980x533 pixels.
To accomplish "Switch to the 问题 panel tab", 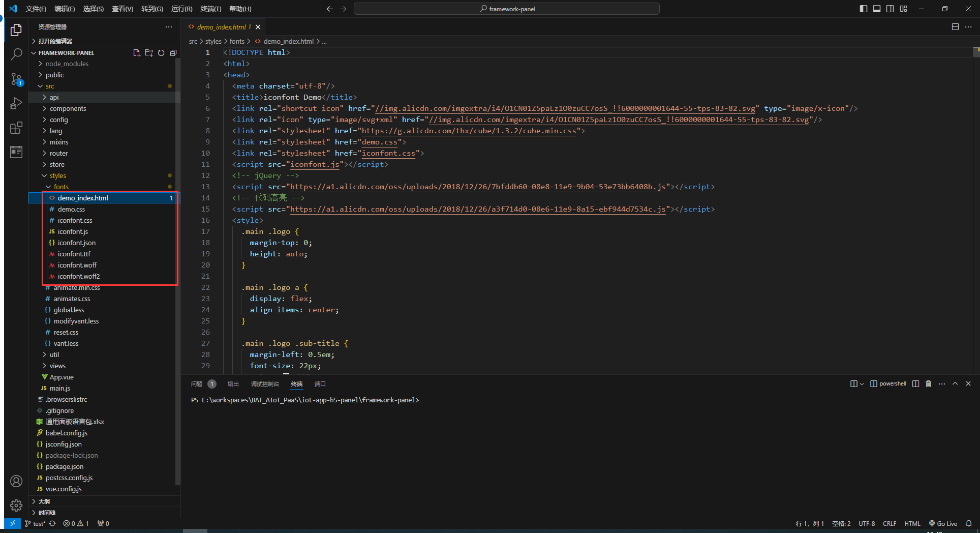I will click(203, 384).
